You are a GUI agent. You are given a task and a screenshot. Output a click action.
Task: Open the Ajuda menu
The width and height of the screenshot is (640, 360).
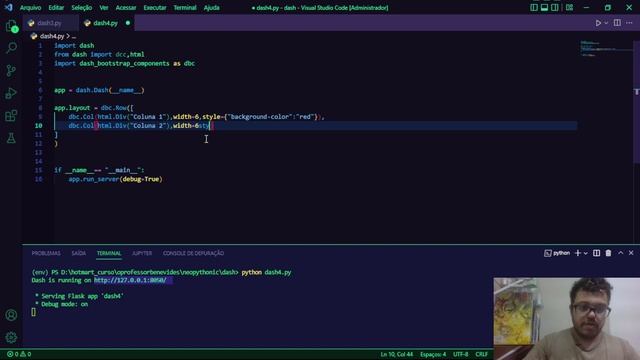(211, 8)
